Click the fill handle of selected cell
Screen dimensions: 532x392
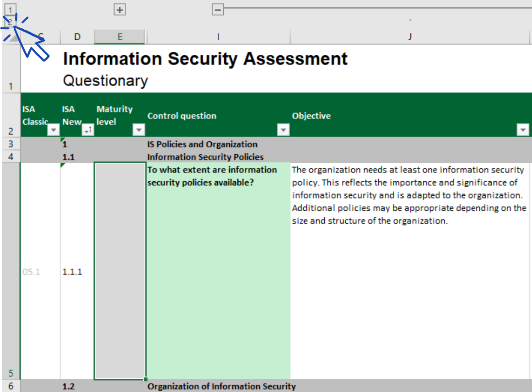(x=145, y=379)
